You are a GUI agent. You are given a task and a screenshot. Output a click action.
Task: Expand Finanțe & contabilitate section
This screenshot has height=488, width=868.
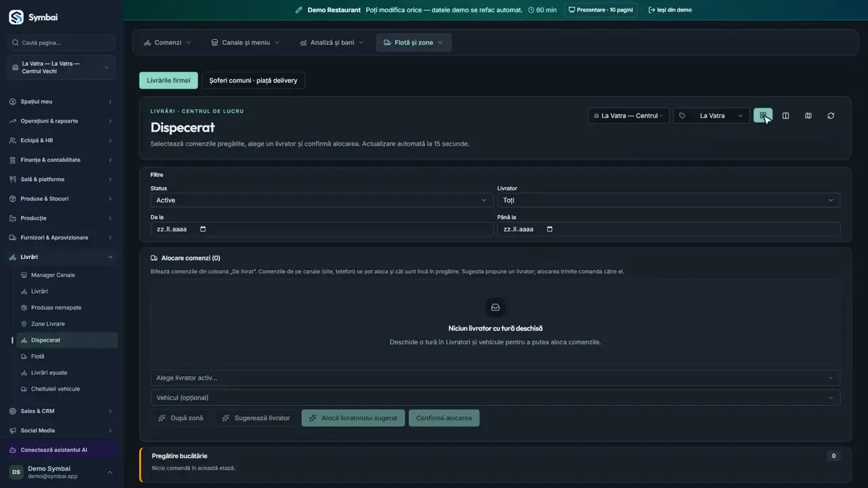pyautogui.click(x=61, y=160)
